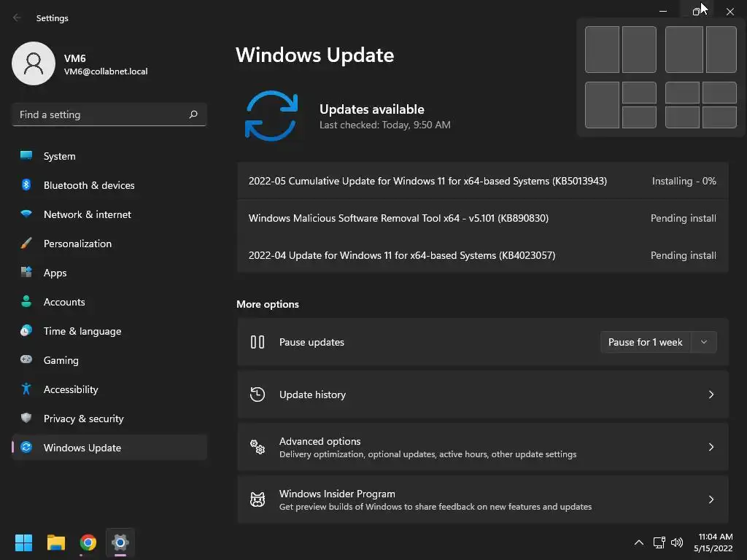Open Google Chrome from the taskbar
The height and width of the screenshot is (560, 747).
coord(88,542)
